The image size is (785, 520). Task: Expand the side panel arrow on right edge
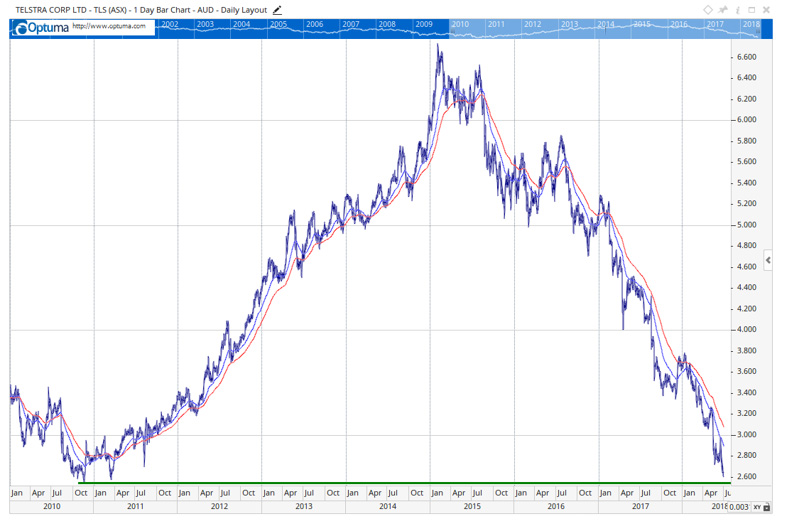(768, 260)
